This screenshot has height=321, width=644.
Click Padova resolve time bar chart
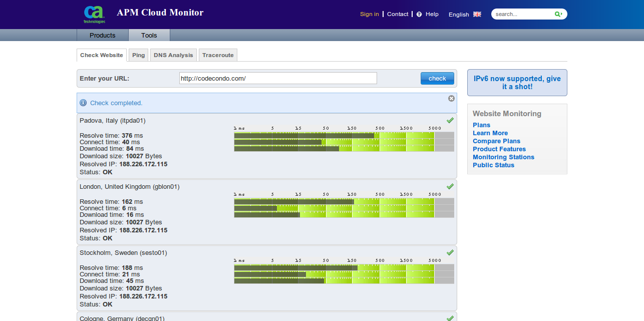(x=344, y=136)
